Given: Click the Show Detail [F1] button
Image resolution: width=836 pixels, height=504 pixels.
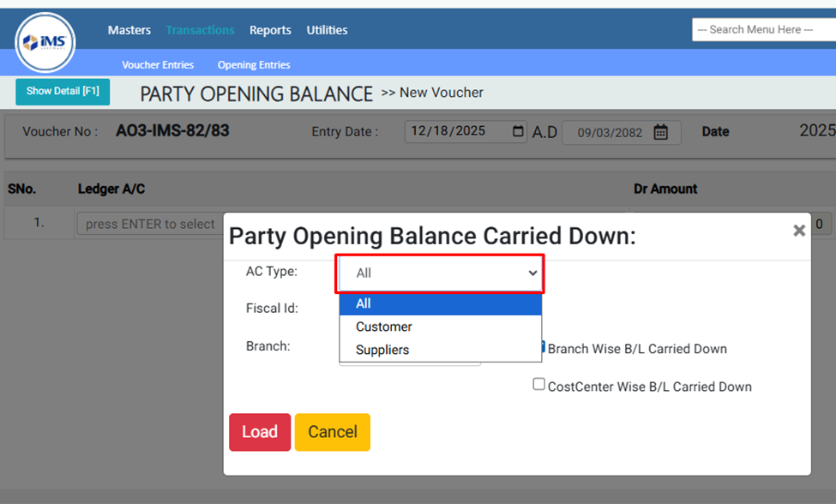Looking at the screenshot, I should click(63, 91).
